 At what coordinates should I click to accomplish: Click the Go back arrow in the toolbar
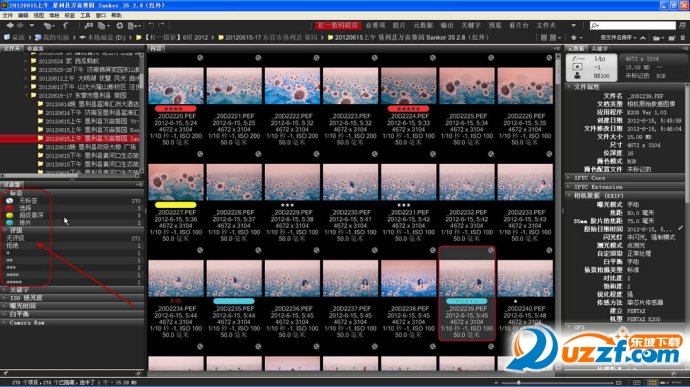(10, 26)
